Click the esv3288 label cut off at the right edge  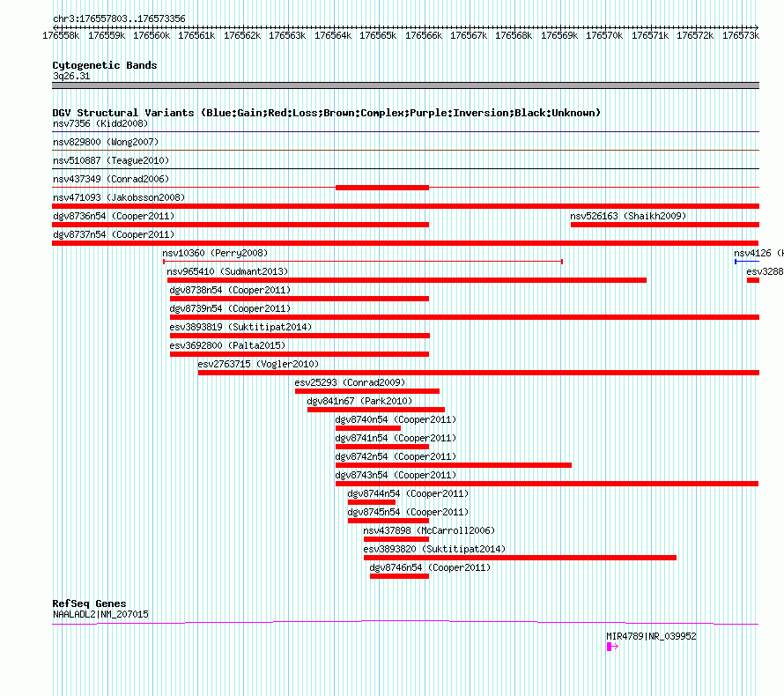(765, 271)
